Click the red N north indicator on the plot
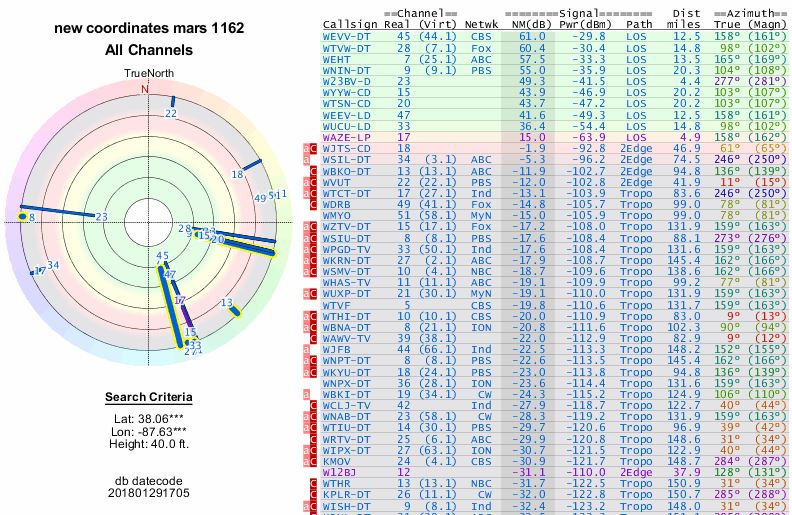 (x=145, y=89)
